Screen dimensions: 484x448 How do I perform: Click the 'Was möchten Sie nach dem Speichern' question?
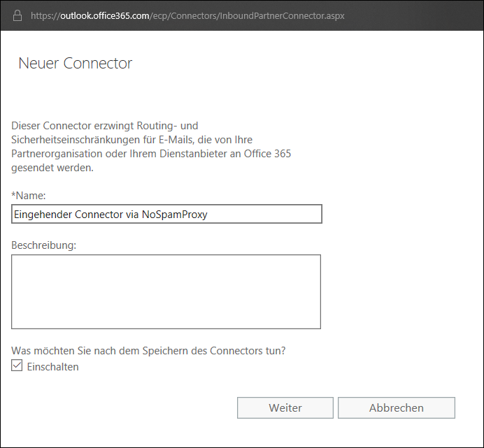148,351
